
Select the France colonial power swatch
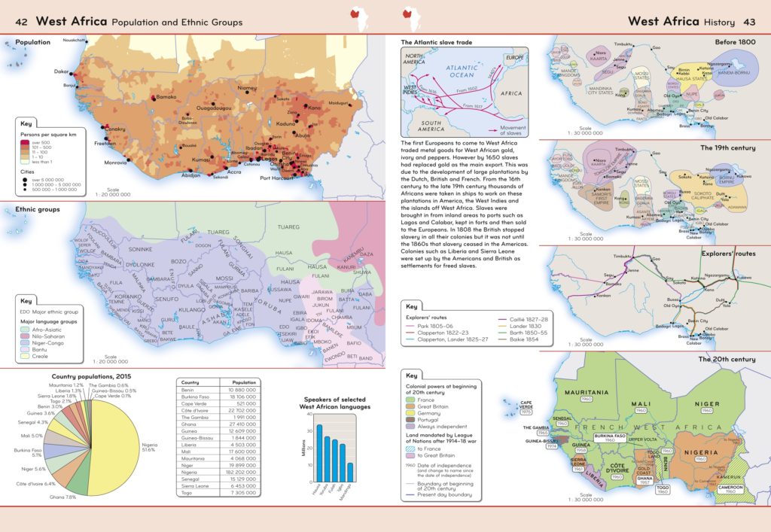click(x=410, y=400)
